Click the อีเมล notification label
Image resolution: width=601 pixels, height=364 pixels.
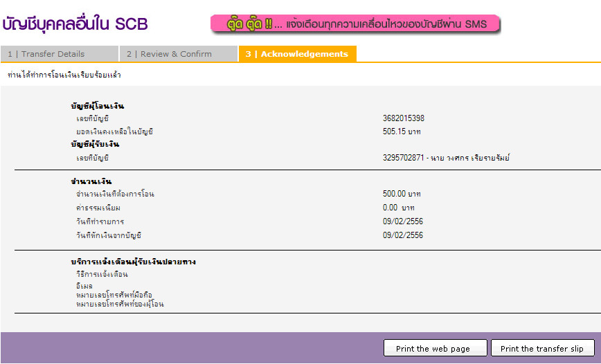(x=84, y=286)
